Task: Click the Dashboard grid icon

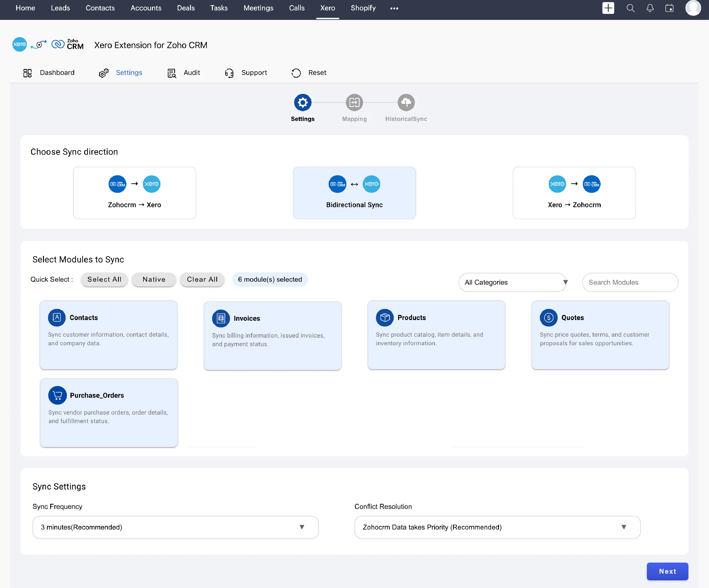Action: (x=27, y=73)
